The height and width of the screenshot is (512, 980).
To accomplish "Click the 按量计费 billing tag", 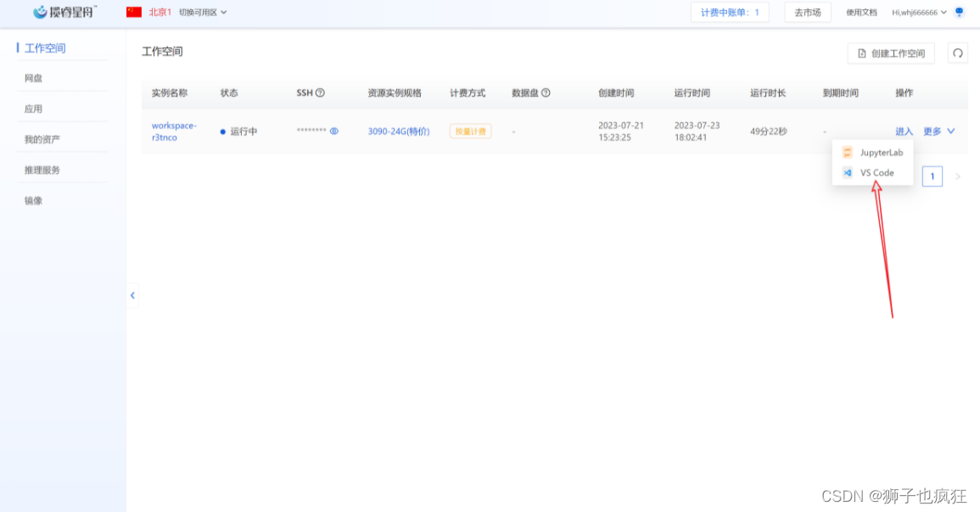I will (470, 131).
